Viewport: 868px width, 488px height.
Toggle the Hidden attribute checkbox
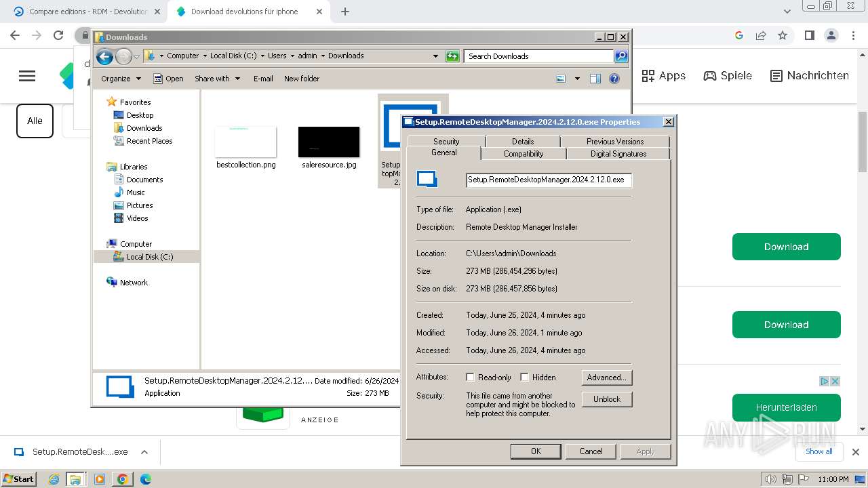(524, 378)
